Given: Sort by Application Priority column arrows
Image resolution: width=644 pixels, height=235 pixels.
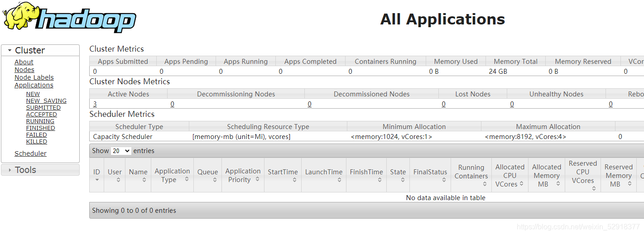Looking at the screenshot, I should (x=257, y=179).
